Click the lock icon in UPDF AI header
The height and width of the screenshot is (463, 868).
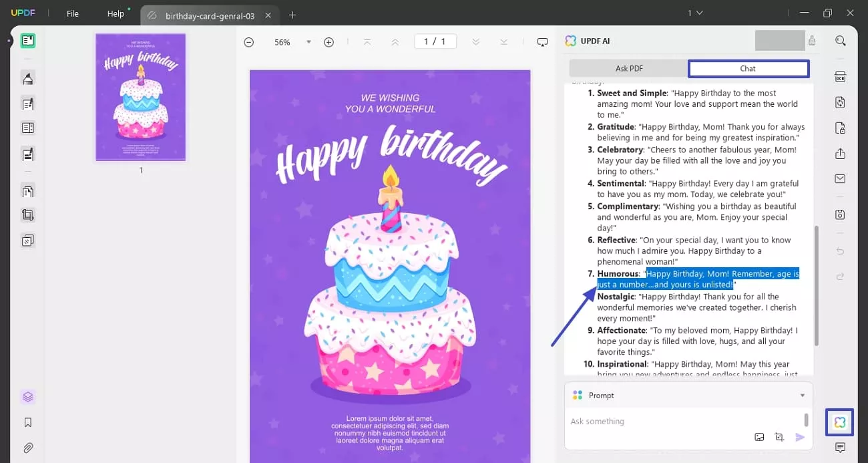812,41
